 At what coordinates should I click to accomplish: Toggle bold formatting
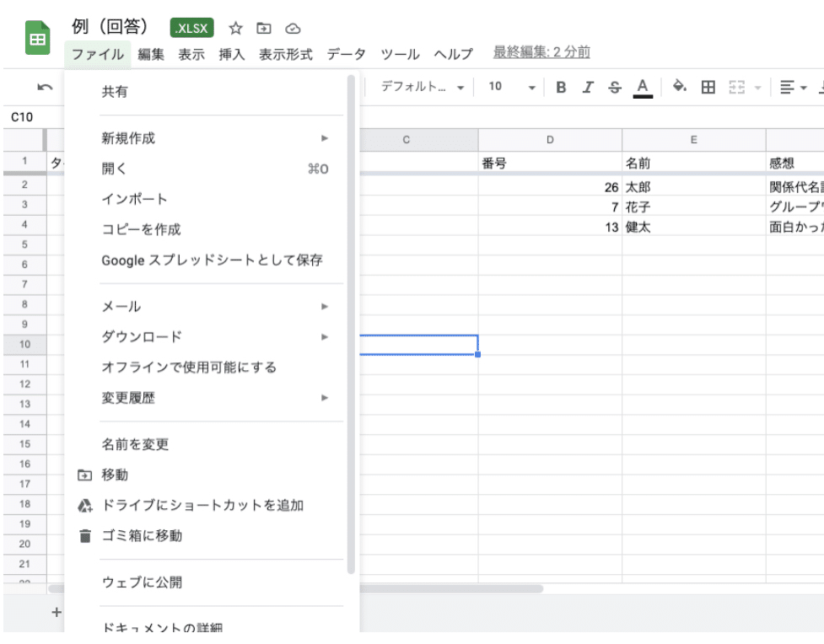click(x=560, y=86)
